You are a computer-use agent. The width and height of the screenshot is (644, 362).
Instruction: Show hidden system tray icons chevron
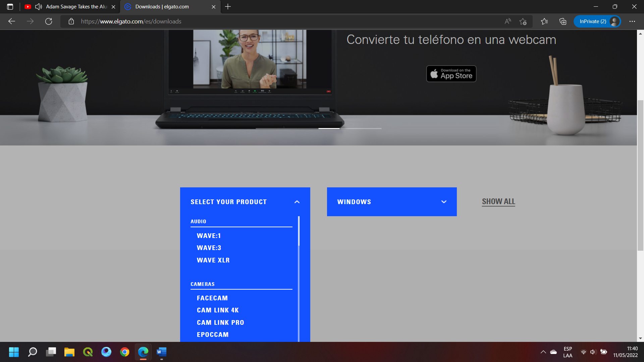tap(543, 352)
